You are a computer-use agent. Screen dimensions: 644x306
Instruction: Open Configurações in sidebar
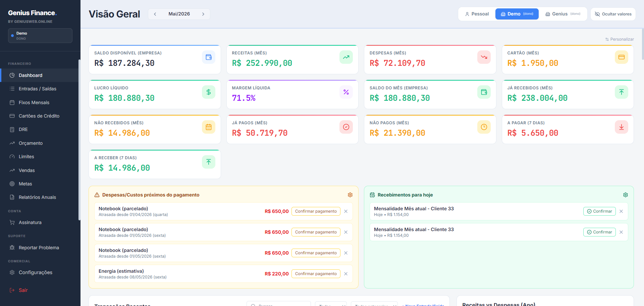coord(40,272)
